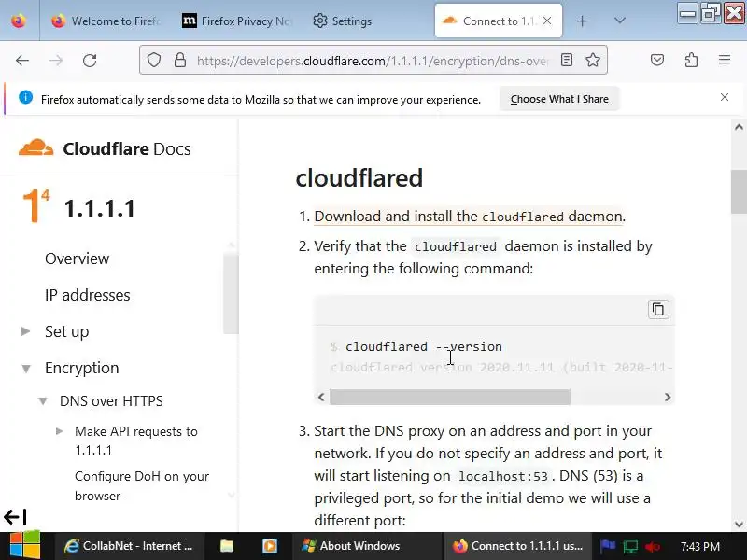
Task: Go back to the previous page
Action: coord(22,61)
